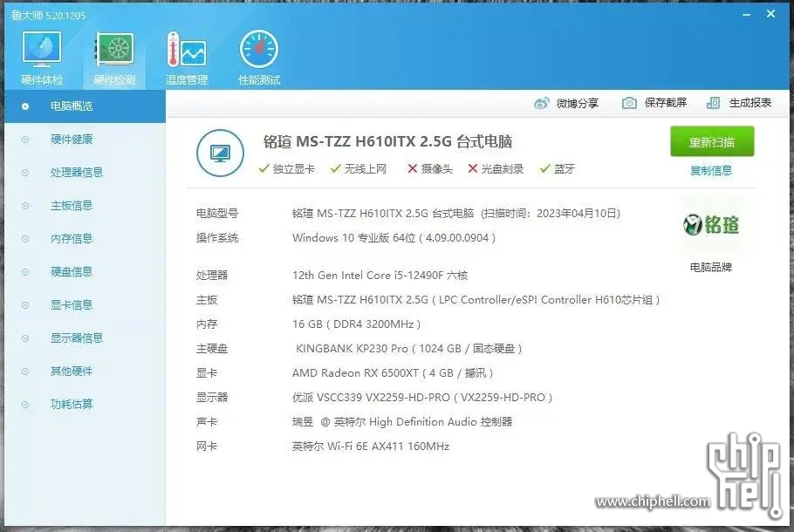
Task: Click the motherboard value with H610芯片组
Action: (x=476, y=300)
